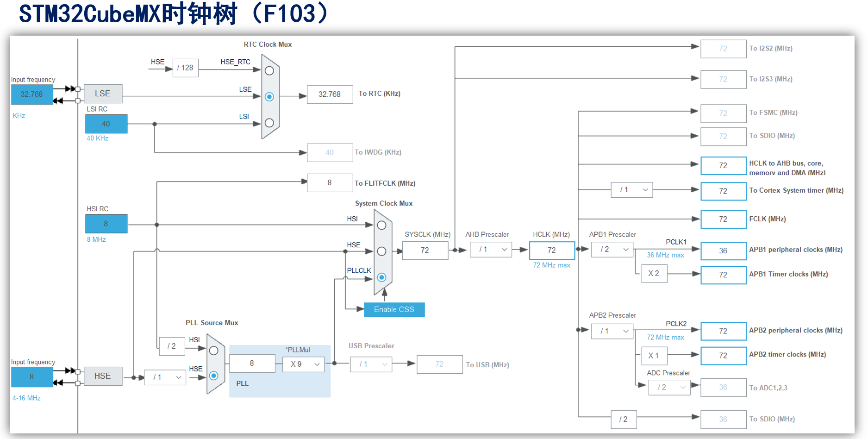Click the APB2 timer clocks value box

point(724,356)
